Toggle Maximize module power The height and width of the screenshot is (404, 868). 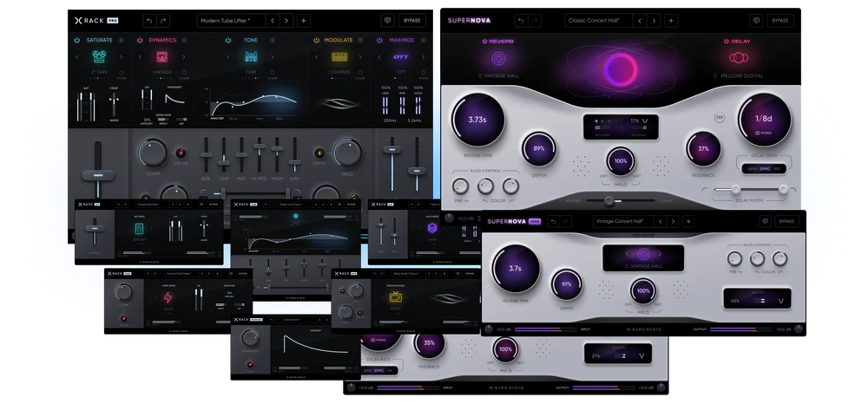379,40
